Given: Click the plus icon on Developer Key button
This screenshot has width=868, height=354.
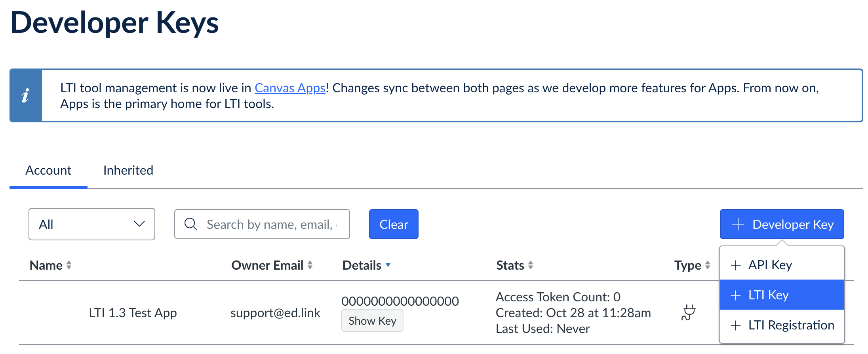Looking at the screenshot, I should [737, 224].
